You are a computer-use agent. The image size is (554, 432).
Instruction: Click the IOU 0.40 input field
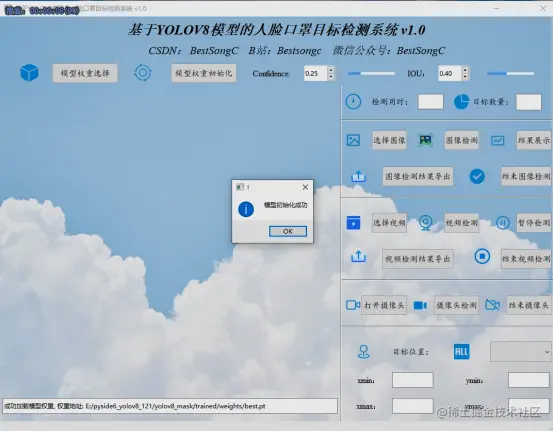(450, 73)
